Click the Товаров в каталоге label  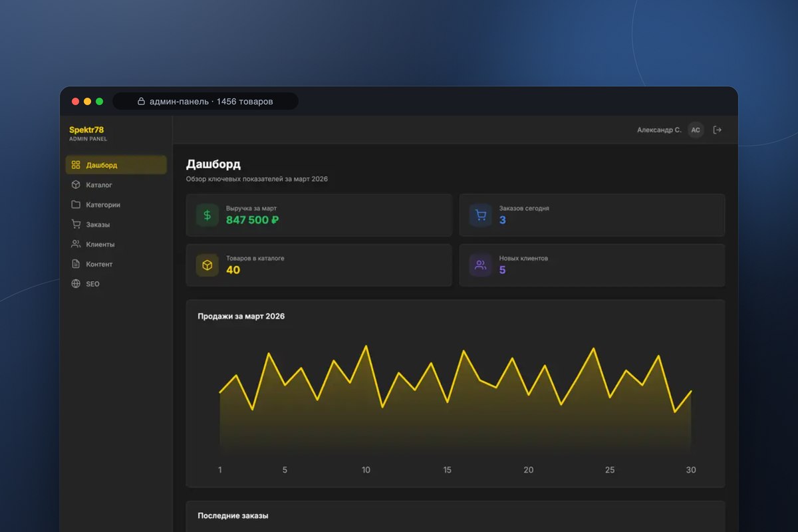tap(255, 258)
